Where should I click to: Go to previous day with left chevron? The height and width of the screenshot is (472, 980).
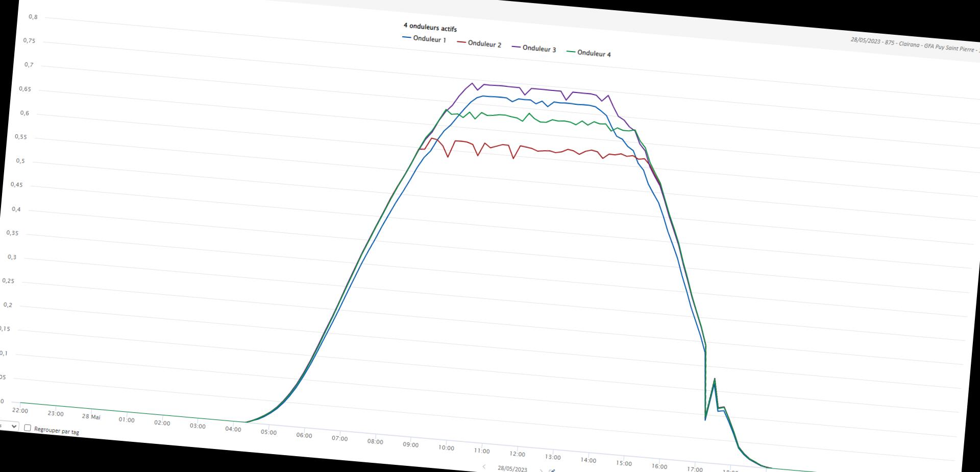point(484,466)
